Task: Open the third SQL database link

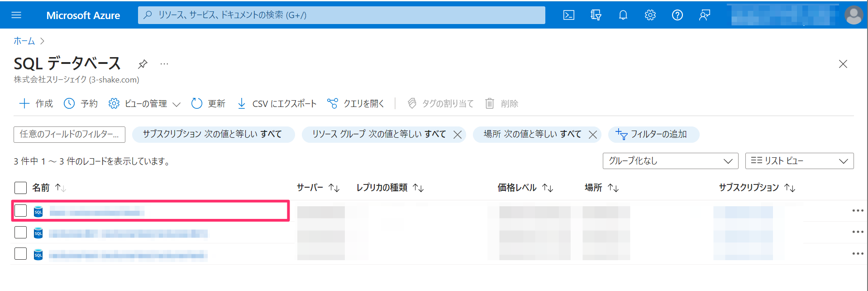Action: (x=128, y=255)
